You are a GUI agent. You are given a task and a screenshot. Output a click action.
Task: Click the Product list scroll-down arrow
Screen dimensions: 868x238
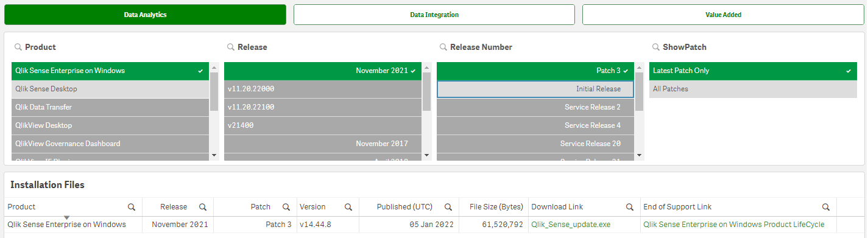[x=214, y=155]
